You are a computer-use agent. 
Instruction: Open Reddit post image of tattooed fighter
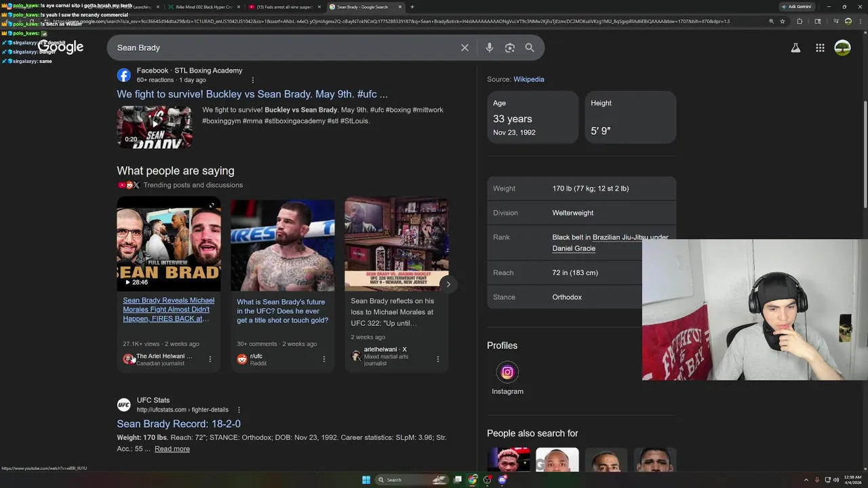coord(282,244)
